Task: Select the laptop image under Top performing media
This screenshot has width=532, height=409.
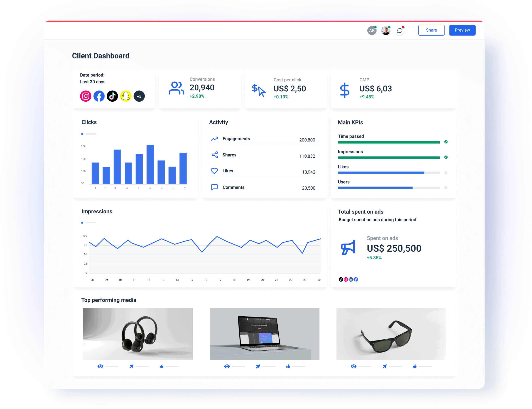Action: pos(265,334)
